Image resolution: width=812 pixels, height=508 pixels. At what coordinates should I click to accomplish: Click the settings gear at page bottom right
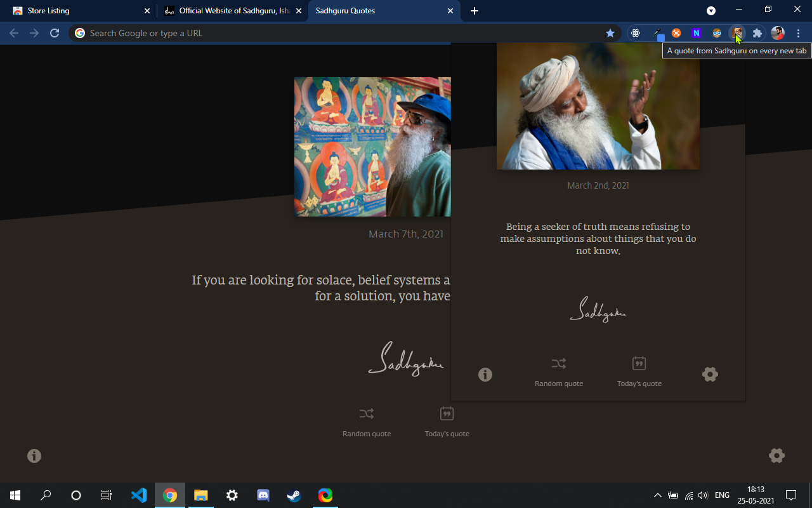[x=776, y=455]
